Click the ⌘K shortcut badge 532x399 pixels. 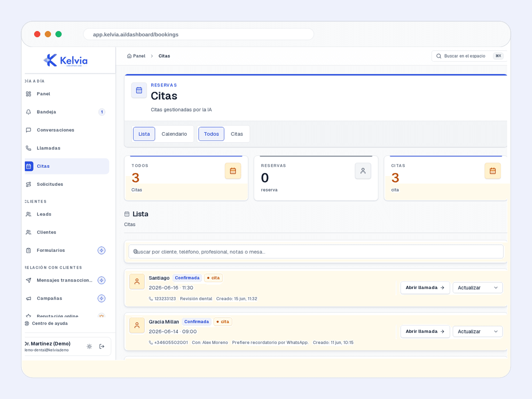498,56
